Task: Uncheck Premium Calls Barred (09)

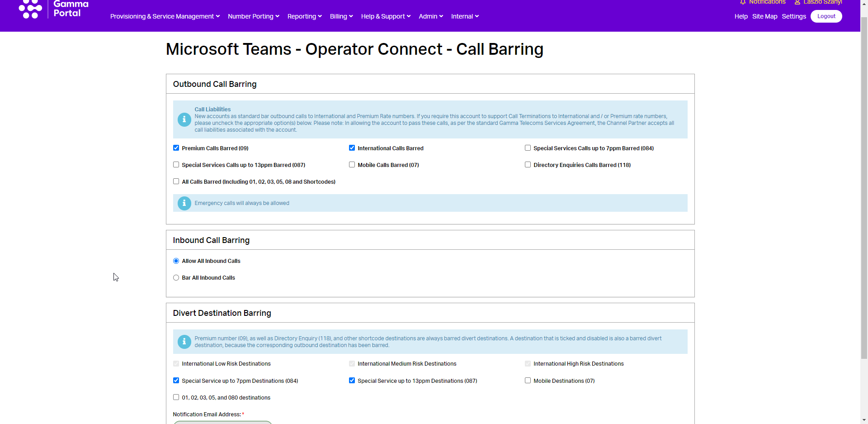Action: 176,148
